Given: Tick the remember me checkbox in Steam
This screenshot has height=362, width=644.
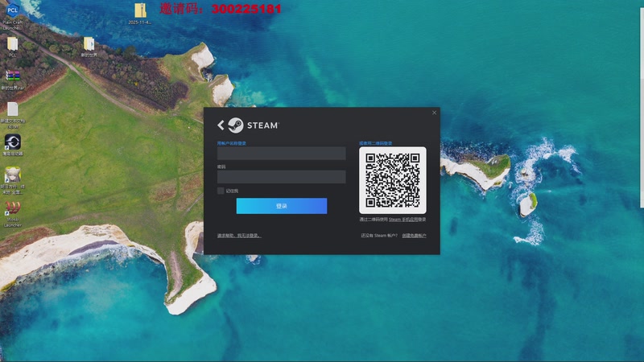Looking at the screenshot, I should coord(221,191).
